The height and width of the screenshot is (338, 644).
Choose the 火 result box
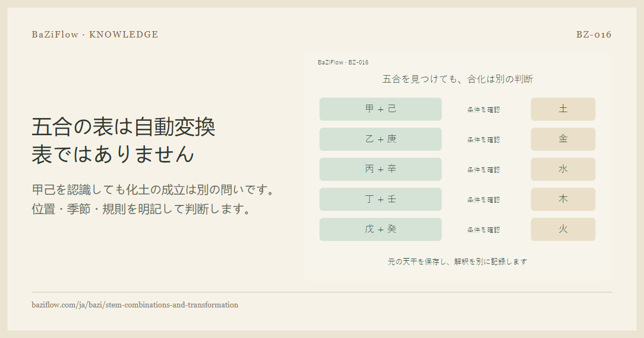tap(563, 229)
